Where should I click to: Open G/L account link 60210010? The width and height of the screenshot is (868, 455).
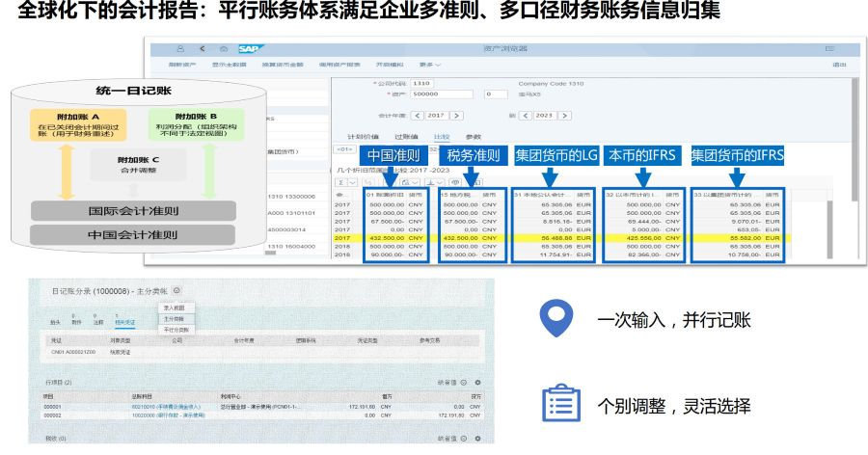166,407
